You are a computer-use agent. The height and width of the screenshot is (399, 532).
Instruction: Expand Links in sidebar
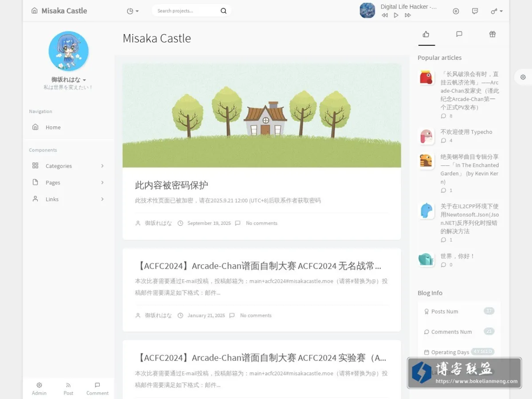(68, 199)
